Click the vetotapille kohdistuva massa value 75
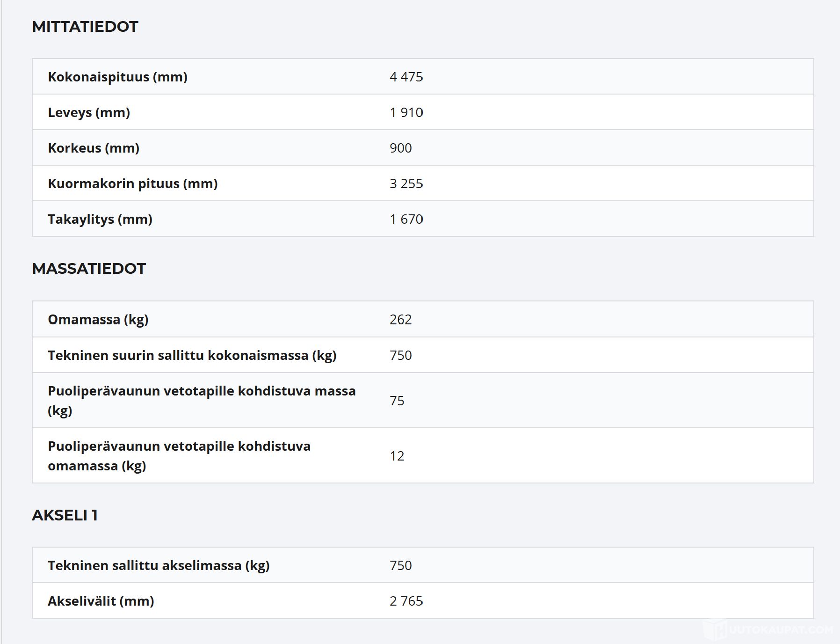The width and height of the screenshot is (840, 644). pyautogui.click(x=397, y=401)
